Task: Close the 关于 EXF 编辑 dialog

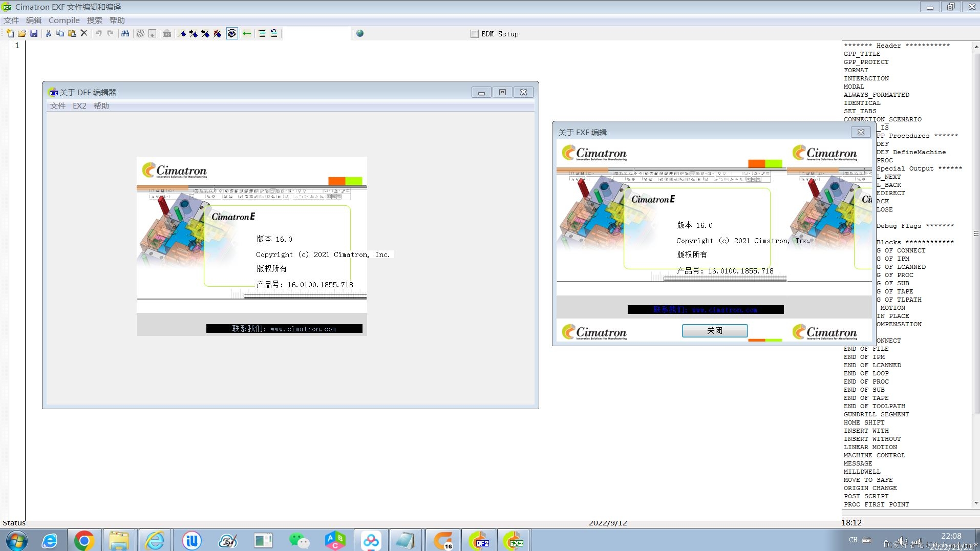Action: (x=861, y=132)
